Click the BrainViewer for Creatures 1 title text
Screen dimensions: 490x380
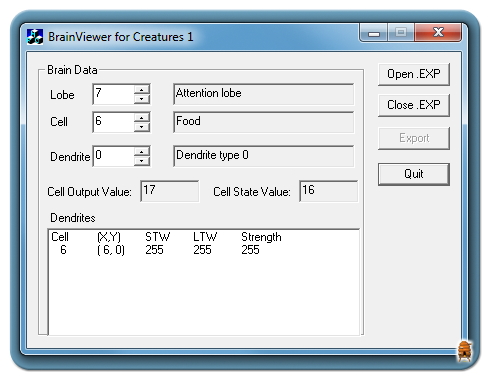(x=121, y=37)
